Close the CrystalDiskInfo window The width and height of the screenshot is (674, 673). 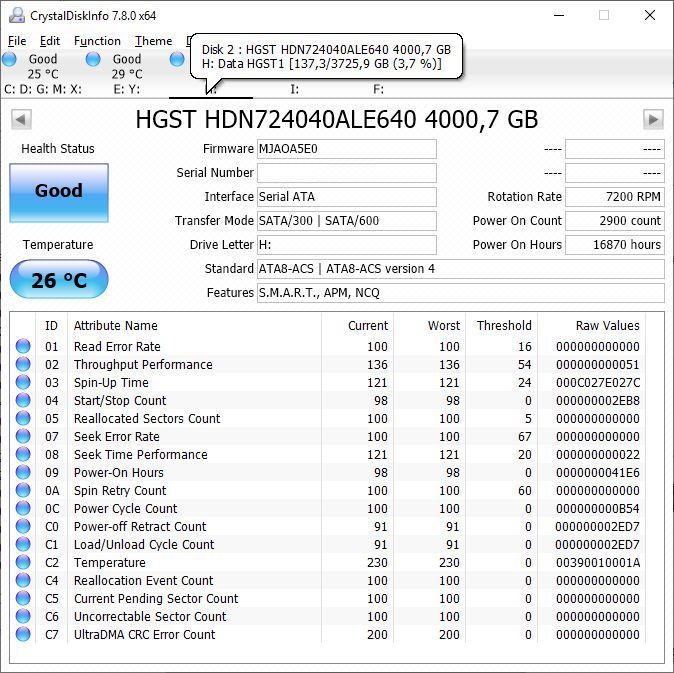pos(650,15)
